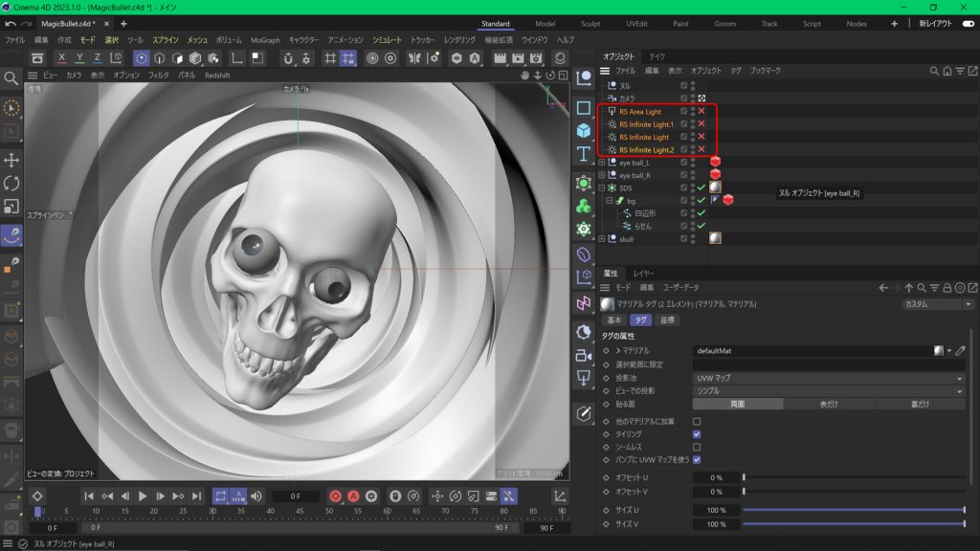
Task: Select the Rotate tool in left toolbar
Action: pos(11,183)
